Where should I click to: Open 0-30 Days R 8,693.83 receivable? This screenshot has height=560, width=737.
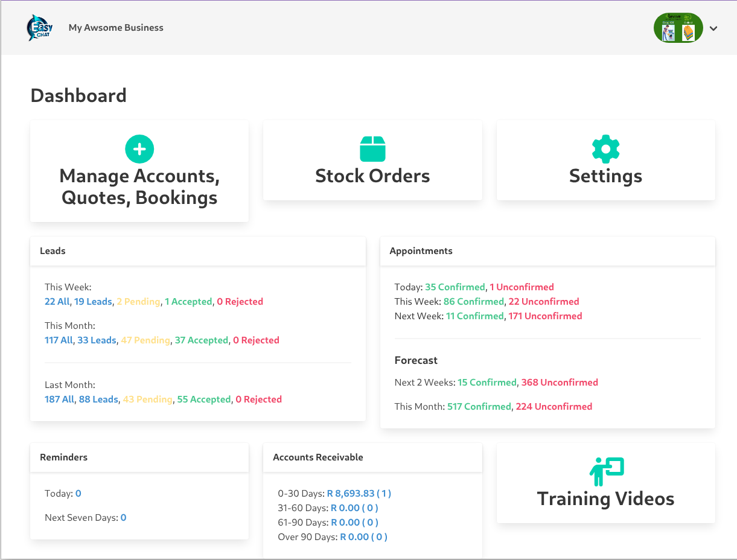359,494
